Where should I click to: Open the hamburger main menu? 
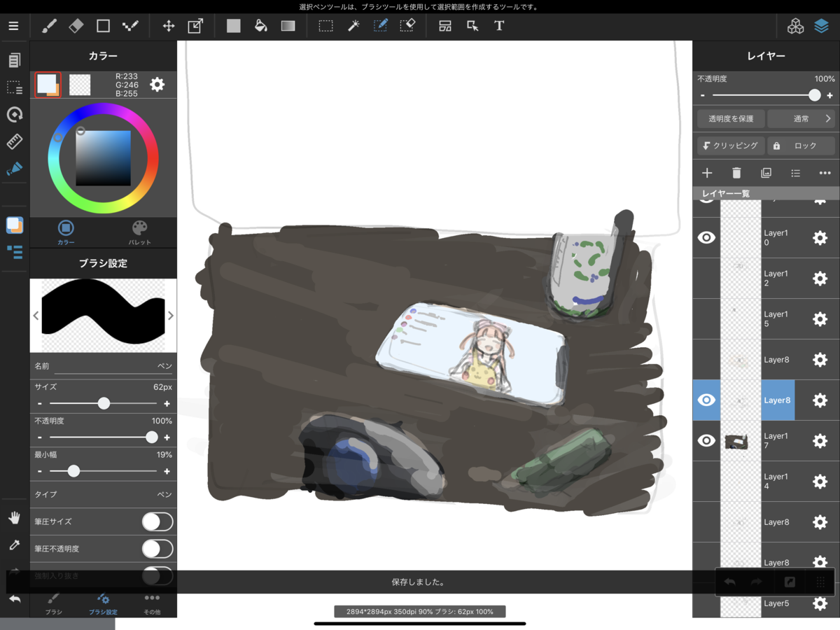point(14,26)
